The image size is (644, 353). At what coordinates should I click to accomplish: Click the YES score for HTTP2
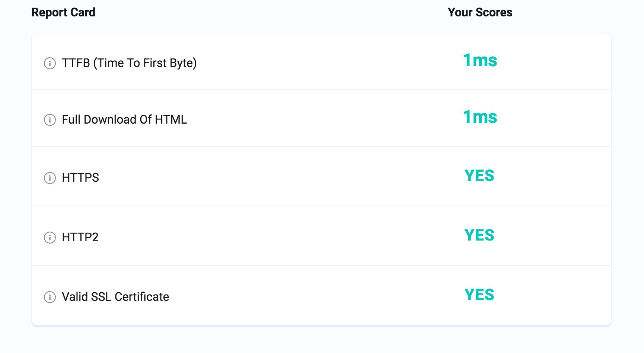(x=479, y=235)
